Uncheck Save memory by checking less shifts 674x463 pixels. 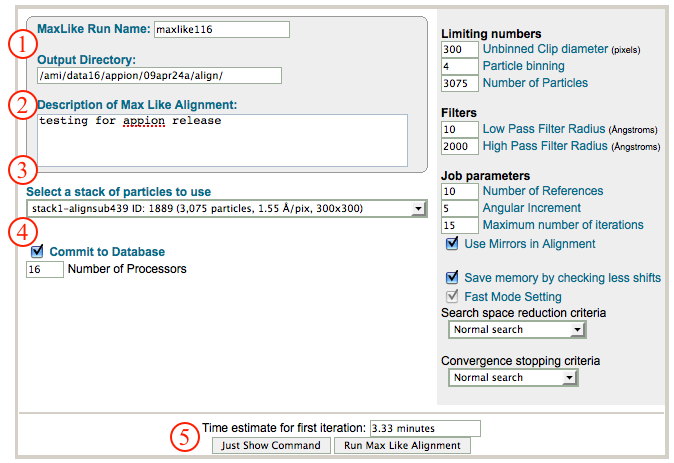point(451,278)
